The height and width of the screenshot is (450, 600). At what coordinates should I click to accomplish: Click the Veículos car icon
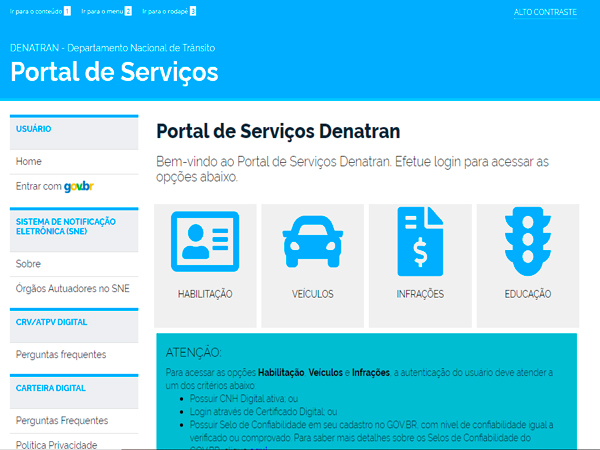(313, 241)
